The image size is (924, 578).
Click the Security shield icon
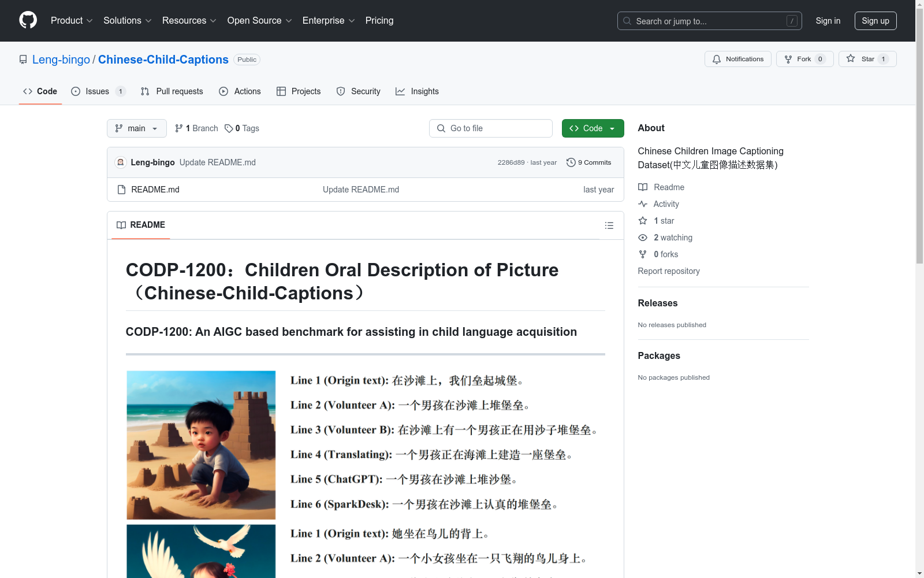[341, 91]
